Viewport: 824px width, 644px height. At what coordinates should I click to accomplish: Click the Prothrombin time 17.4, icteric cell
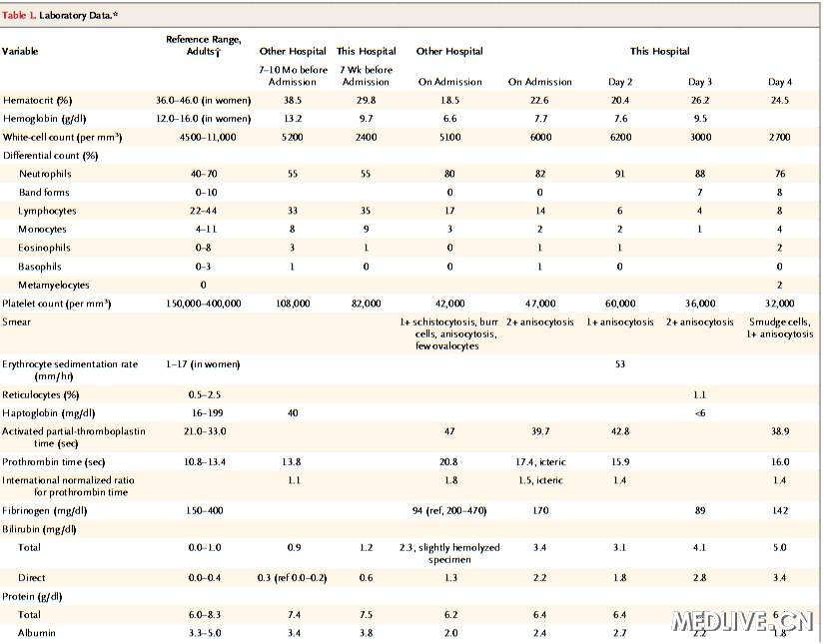539,461
